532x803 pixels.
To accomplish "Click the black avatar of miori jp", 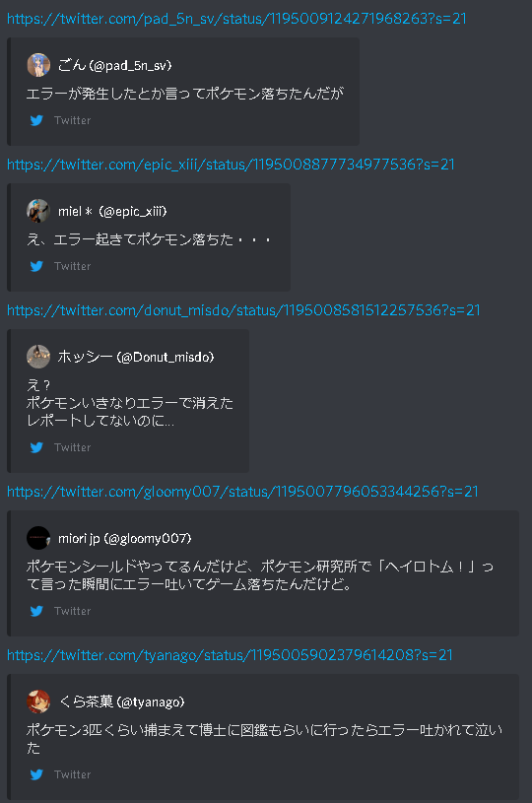I will tap(38, 538).
